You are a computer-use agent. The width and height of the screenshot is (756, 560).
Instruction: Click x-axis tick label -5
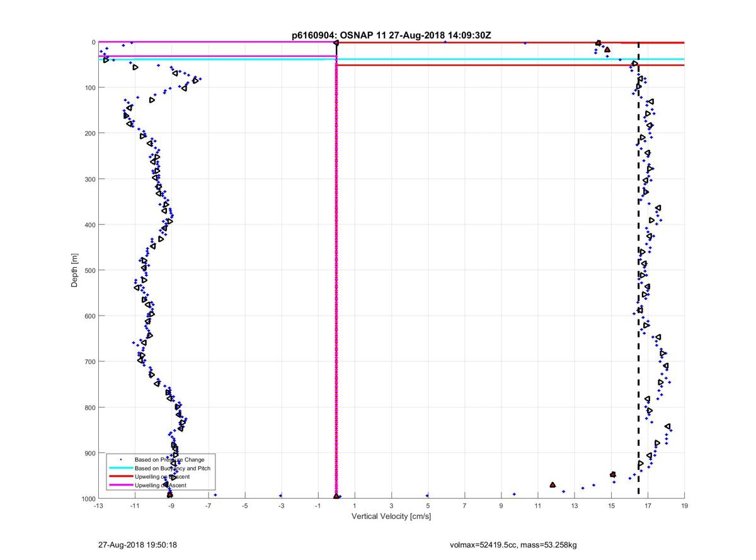point(244,506)
